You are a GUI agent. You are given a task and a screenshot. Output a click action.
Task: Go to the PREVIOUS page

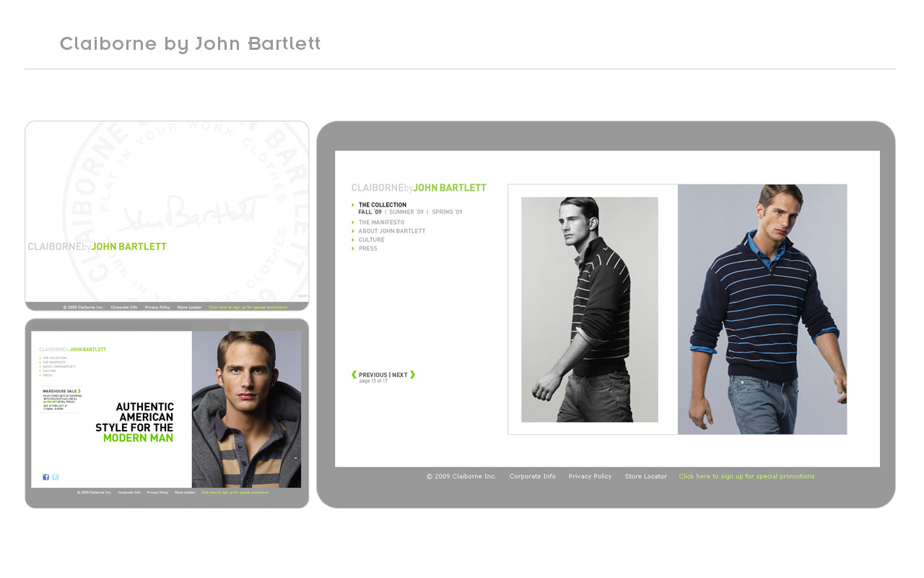point(372,375)
